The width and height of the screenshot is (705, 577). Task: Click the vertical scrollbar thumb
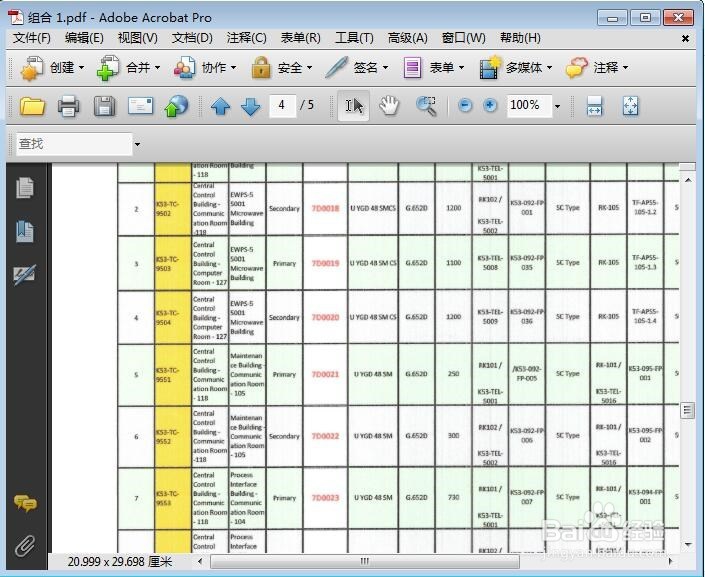pos(687,410)
